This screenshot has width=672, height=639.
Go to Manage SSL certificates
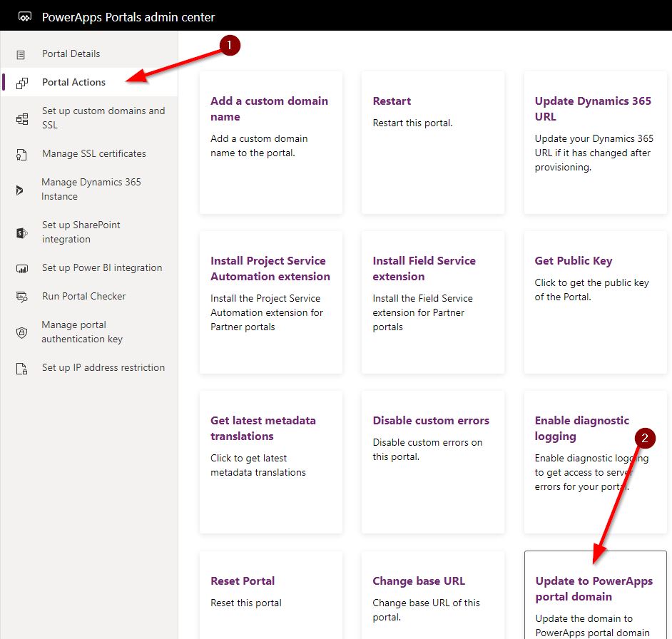pos(89,153)
